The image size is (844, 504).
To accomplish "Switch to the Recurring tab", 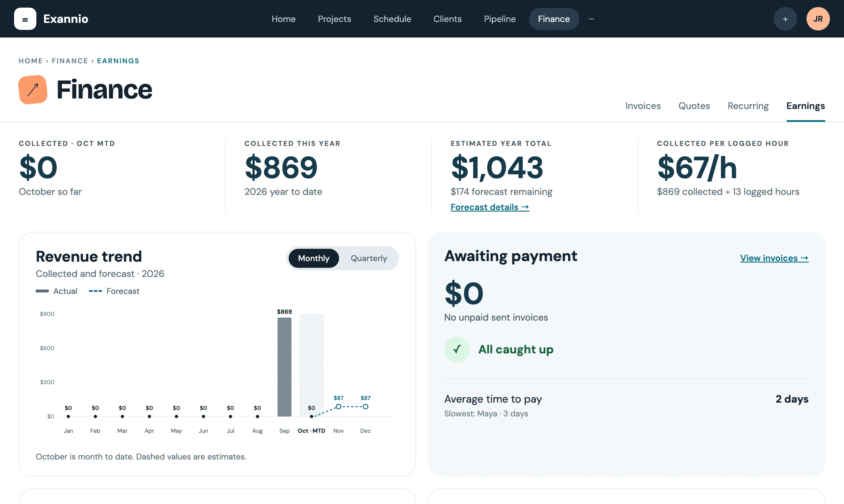I will [748, 106].
